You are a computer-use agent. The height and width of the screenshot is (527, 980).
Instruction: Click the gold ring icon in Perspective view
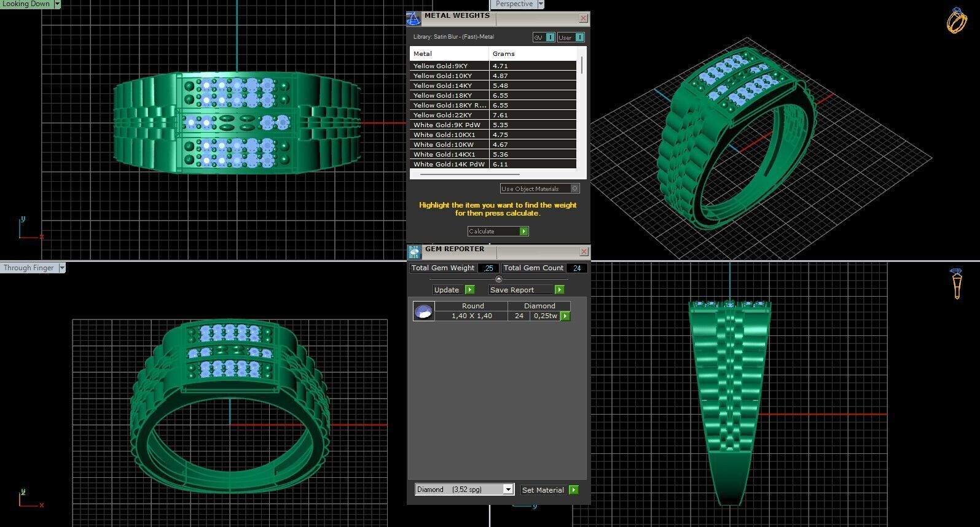(957, 21)
